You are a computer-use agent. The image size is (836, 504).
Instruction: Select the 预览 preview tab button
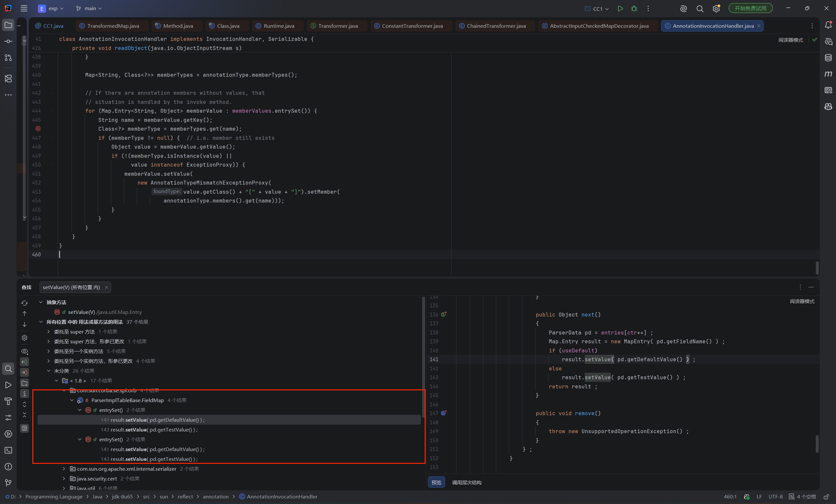pos(436,483)
